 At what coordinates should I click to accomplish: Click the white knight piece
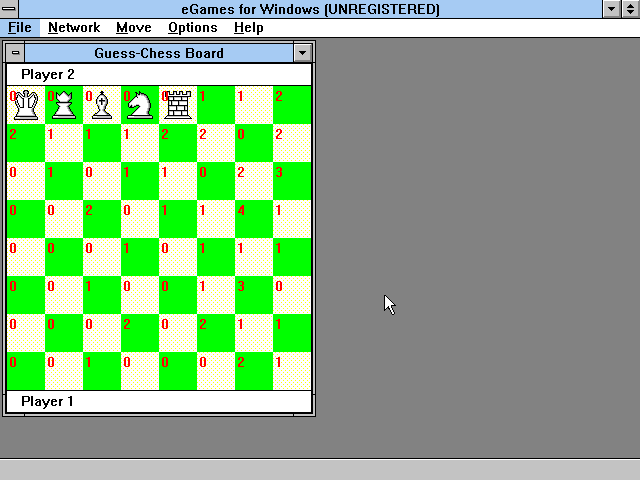tap(140, 104)
